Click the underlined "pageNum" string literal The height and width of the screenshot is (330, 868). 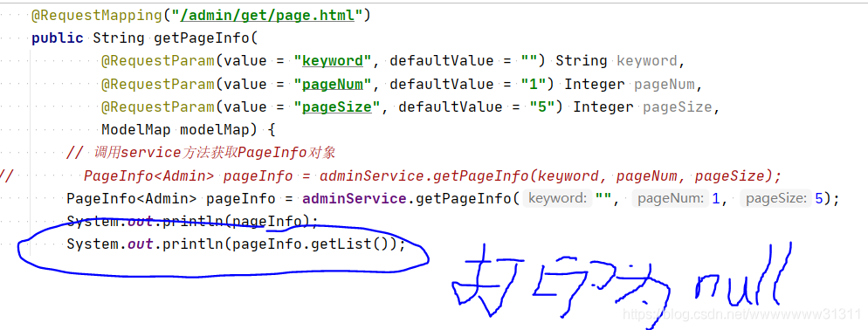click(333, 84)
